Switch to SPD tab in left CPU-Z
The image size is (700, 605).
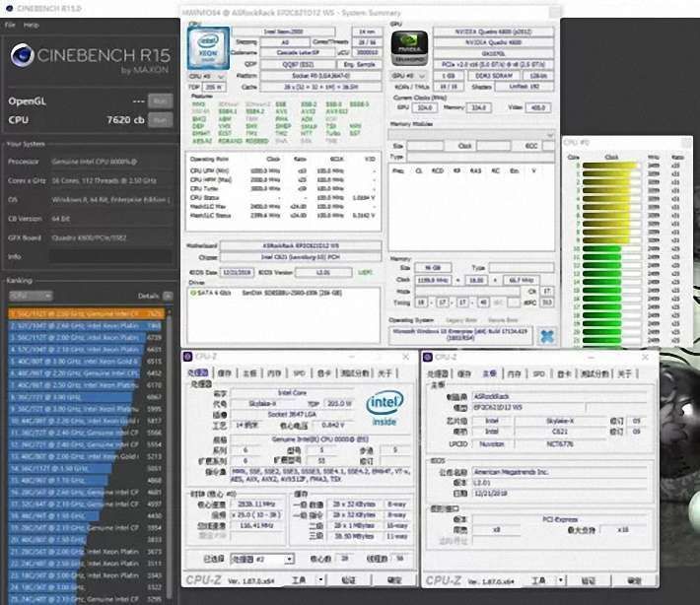click(x=299, y=373)
